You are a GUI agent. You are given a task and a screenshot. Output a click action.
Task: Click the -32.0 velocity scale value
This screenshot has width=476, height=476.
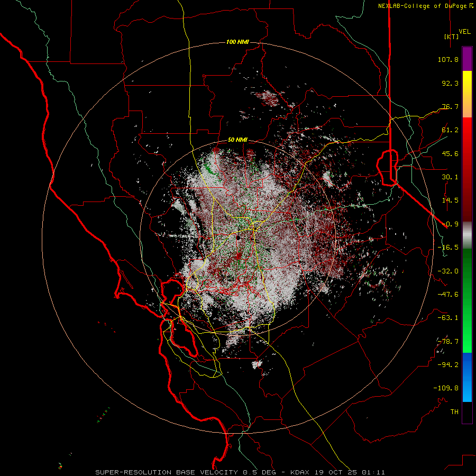pyautogui.click(x=448, y=271)
